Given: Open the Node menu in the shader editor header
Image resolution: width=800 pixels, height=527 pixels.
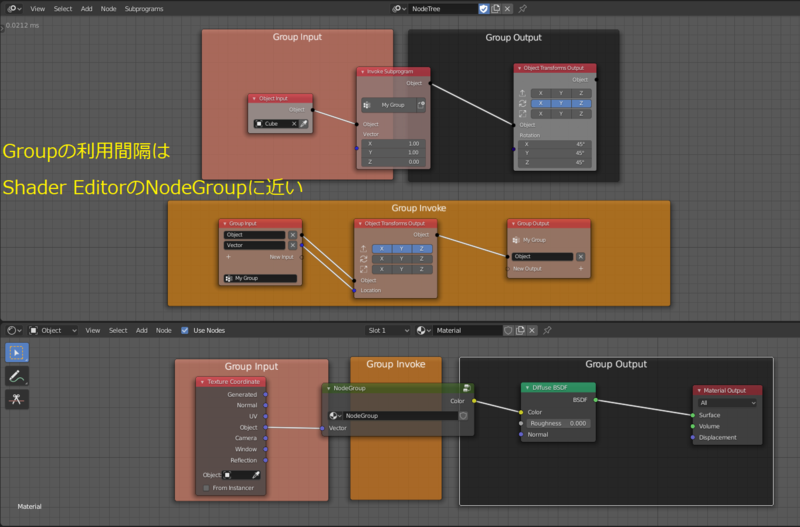Looking at the screenshot, I should (163, 331).
